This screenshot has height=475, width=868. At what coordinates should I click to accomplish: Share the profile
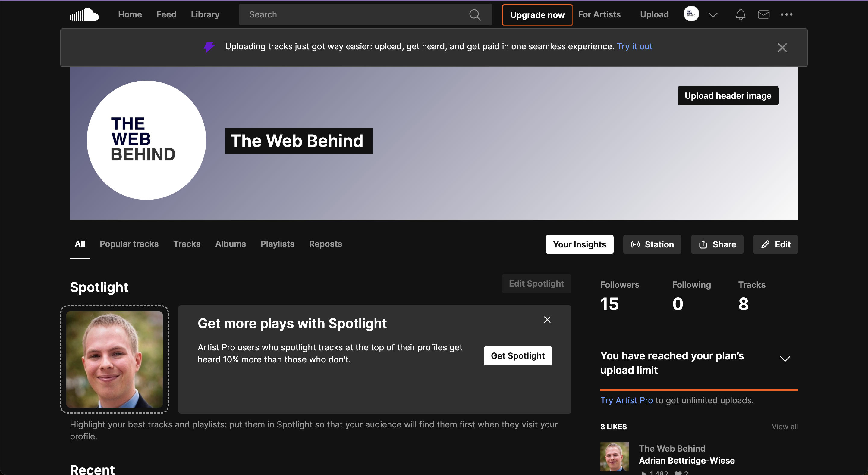pos(717,244)
